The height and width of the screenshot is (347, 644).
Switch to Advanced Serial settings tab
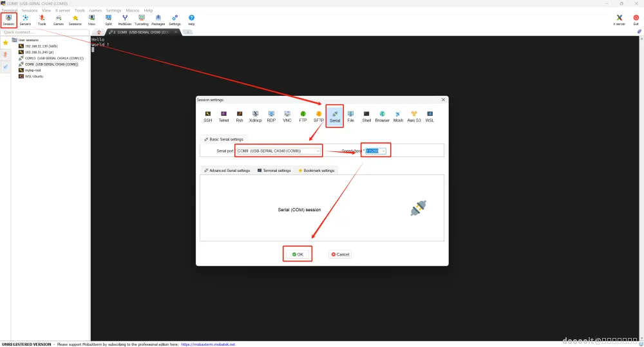coord(227,171)
